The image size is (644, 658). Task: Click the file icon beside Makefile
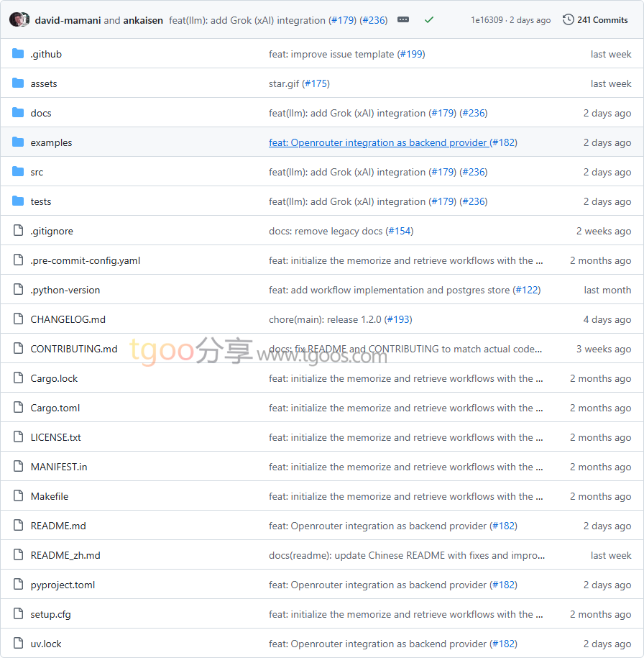[x=18, y=496]
